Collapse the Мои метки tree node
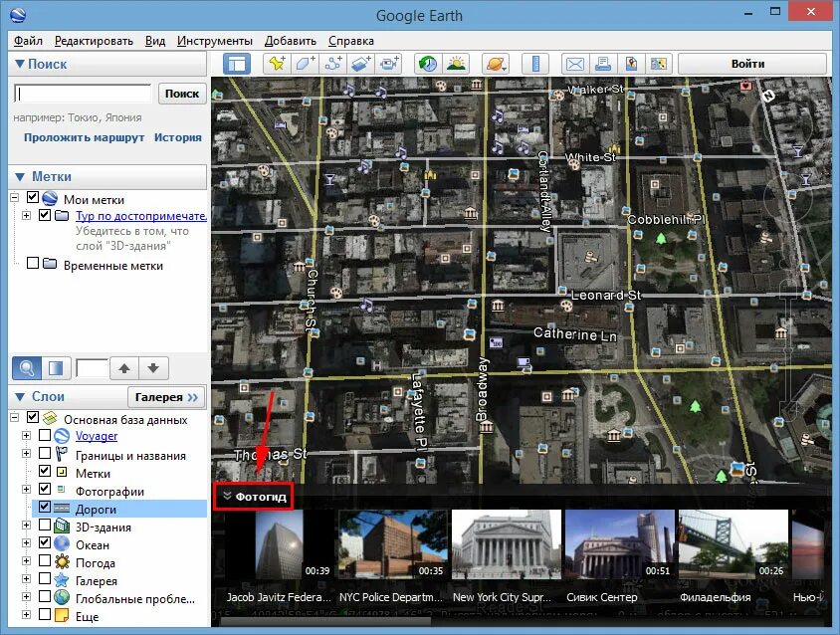 15,198
